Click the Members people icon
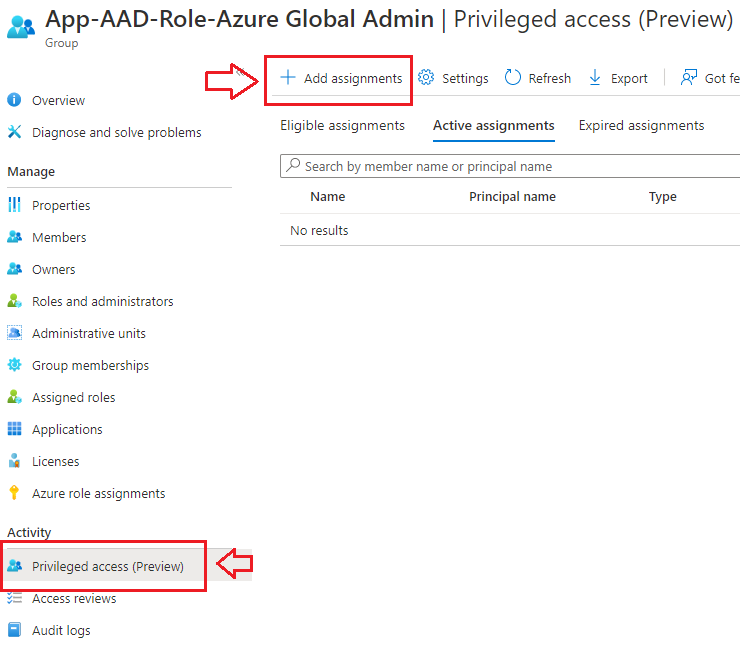The width and height of the screenshot is (740, 649). (15, 237)
